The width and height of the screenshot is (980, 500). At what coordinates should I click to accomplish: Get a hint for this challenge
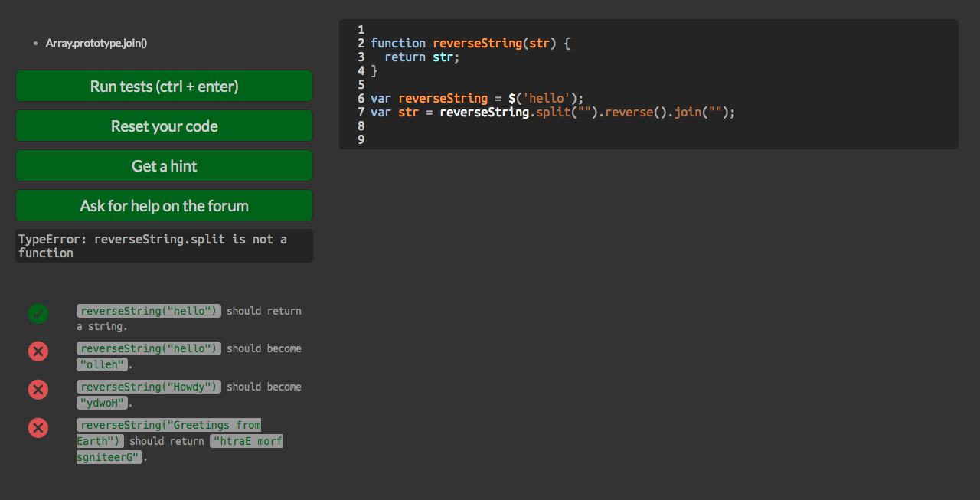(x=164, y=166)
